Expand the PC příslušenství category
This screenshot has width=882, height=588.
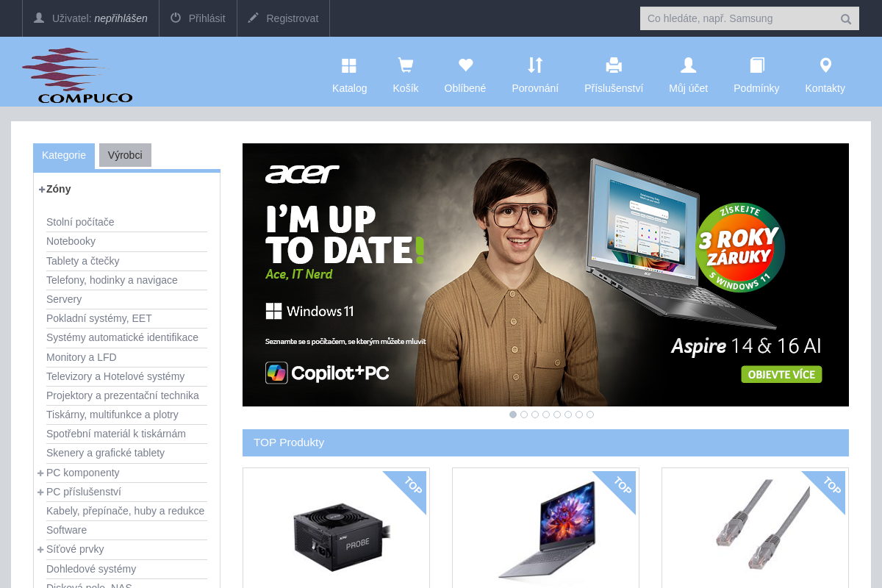pyautogui.click(x=41, y=492)
